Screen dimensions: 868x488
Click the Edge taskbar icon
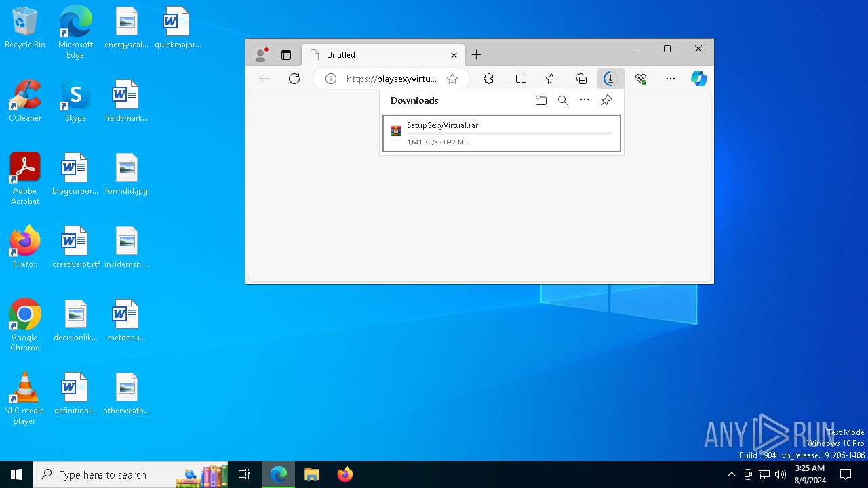point(279,474)
